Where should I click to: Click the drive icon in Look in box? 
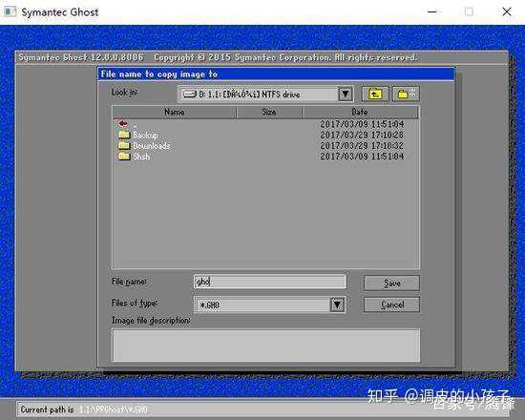click(189, 94)
